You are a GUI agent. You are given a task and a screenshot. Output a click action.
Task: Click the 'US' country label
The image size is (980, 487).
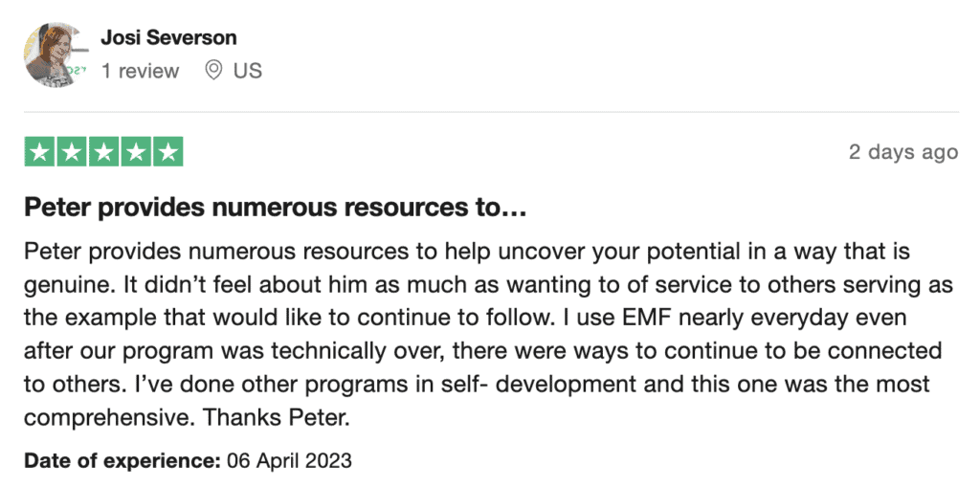click(x=247, y=71)
